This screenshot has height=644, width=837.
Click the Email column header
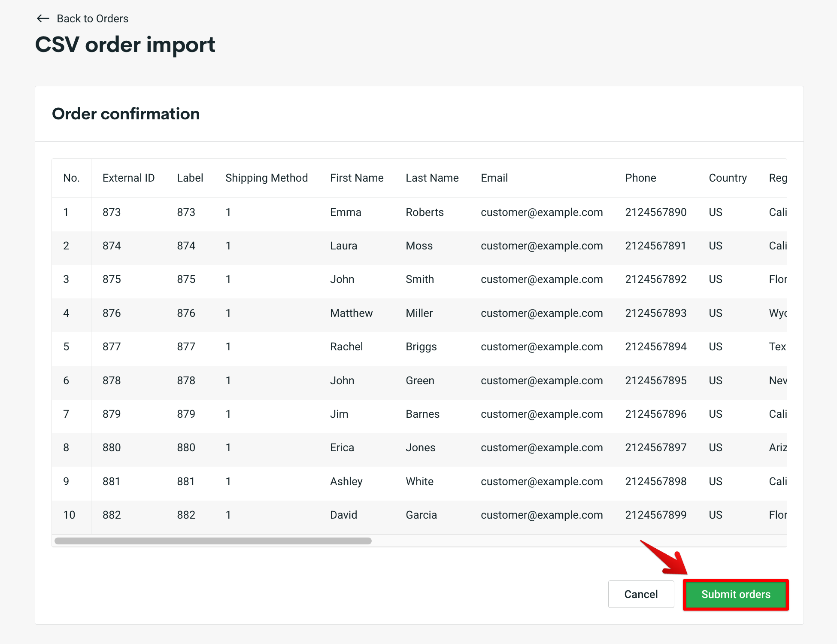tap(494, 178)
